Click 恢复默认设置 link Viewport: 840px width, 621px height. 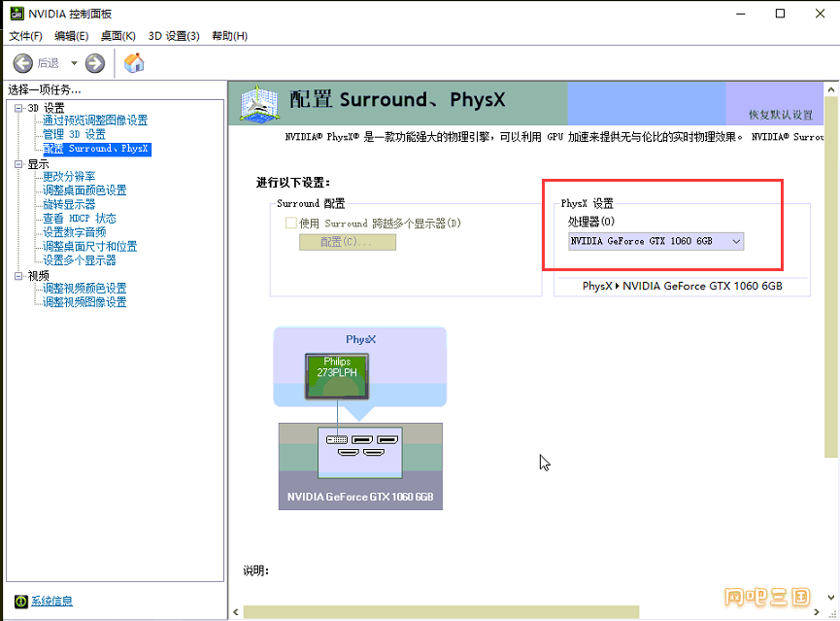[x=781, y=115]
